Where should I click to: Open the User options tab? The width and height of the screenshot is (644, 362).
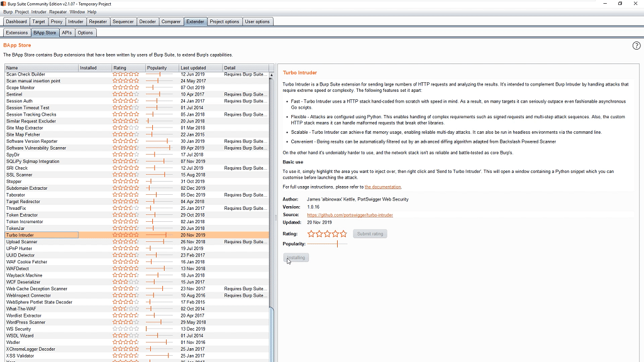[257, 22]
